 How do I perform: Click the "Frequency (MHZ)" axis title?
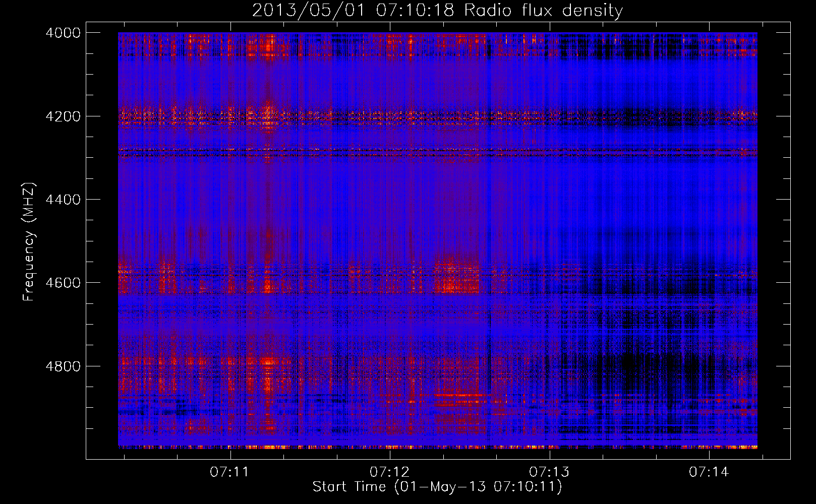point(29,242)
